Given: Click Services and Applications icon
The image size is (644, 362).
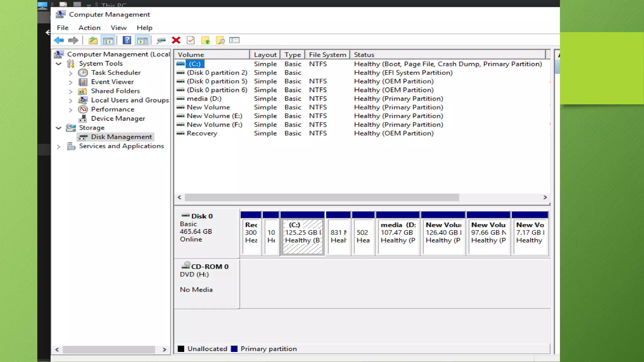Looking at the screenshot, I should (x=71, y=146).
